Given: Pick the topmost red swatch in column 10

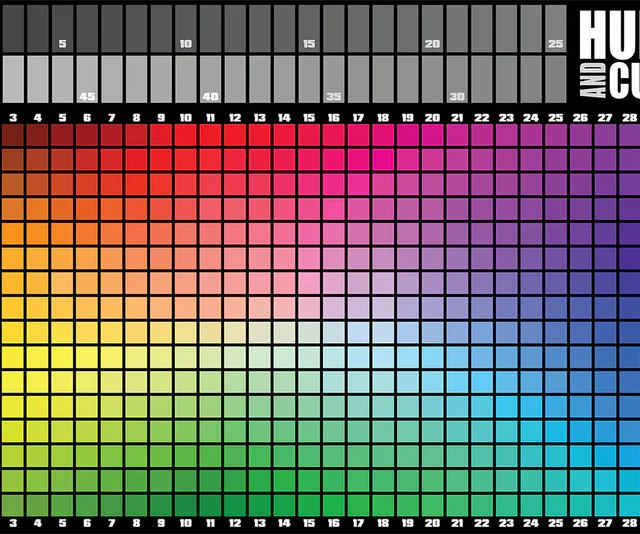Looking at the screenshot, I should [186, 135].
